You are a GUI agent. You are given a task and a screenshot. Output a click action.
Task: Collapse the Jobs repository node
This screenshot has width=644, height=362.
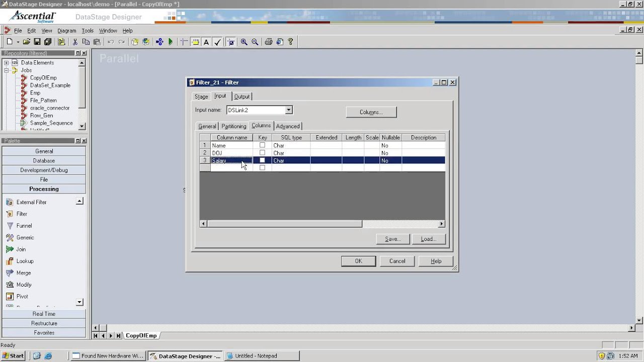tap(7, 70)
